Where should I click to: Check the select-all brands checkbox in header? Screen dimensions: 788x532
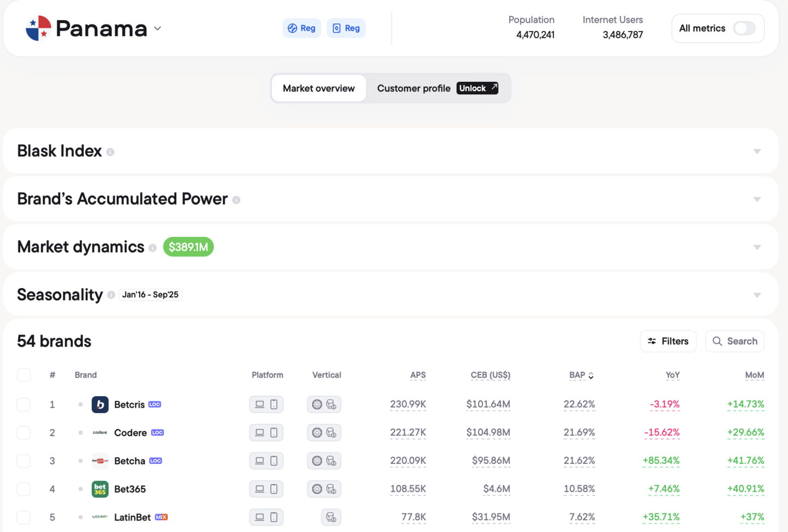24,375
